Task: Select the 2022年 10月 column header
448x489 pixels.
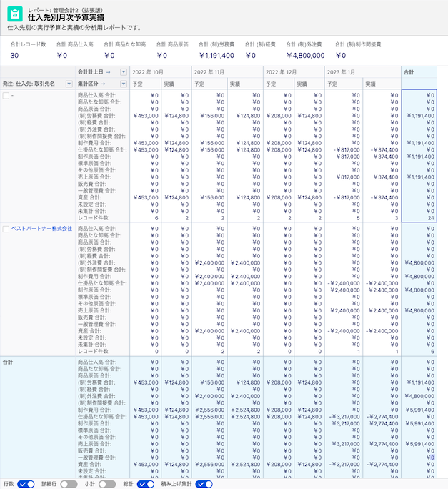Action: point(148,72)
